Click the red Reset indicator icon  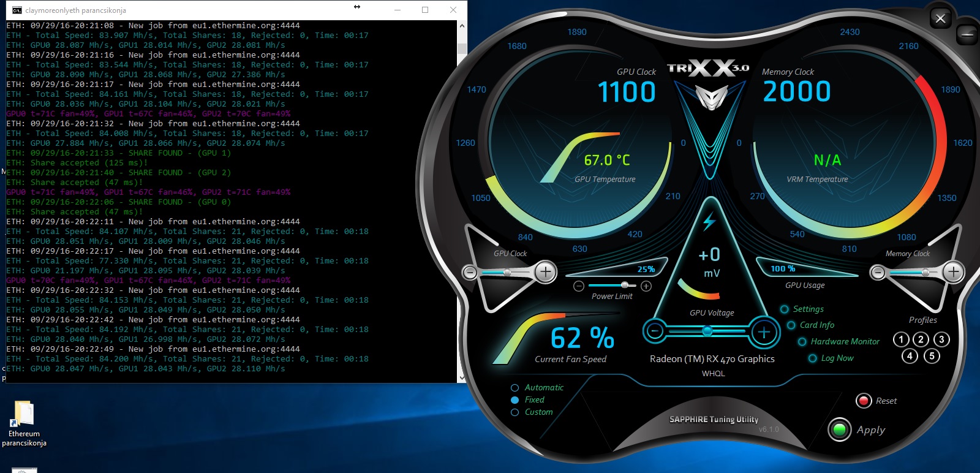pos(864,401)
